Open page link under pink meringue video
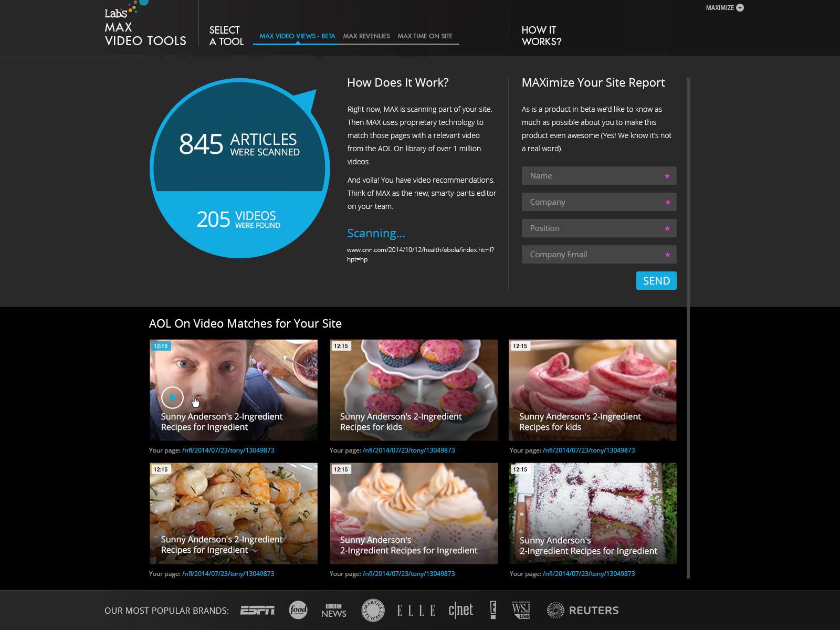This screenshot has width=840, height=630. point(589,450)
